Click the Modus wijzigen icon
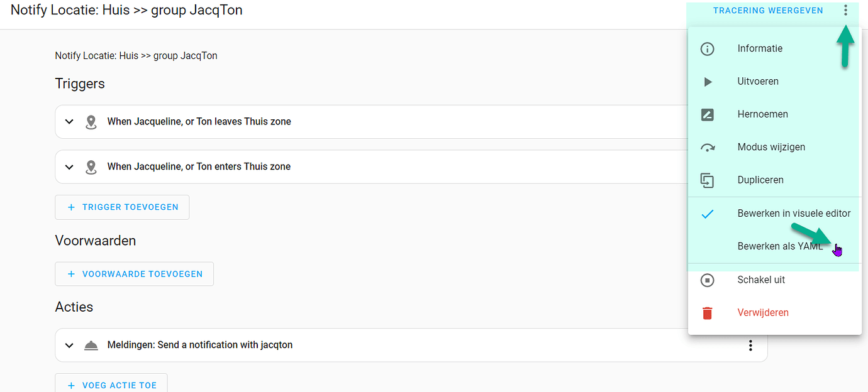The width and height of the screenshot is (868, 392). [708, 146]
